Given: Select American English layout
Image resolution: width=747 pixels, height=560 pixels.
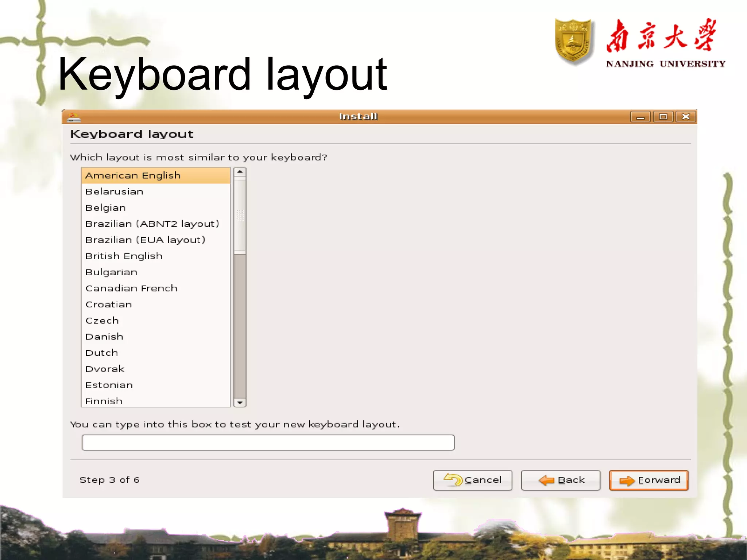Looking at the screenshot, I should [156, 175].
